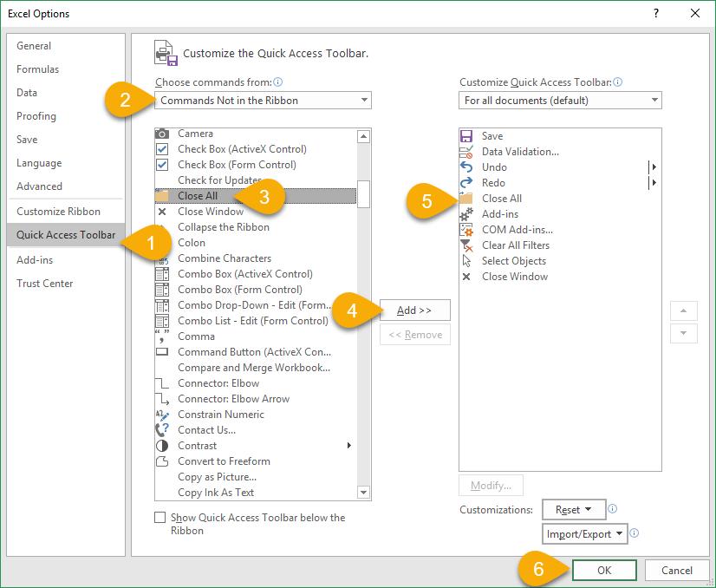The height and width of the screenshot is (588, 716).
Task: Click the Add button
Action: tap(414, 310)
